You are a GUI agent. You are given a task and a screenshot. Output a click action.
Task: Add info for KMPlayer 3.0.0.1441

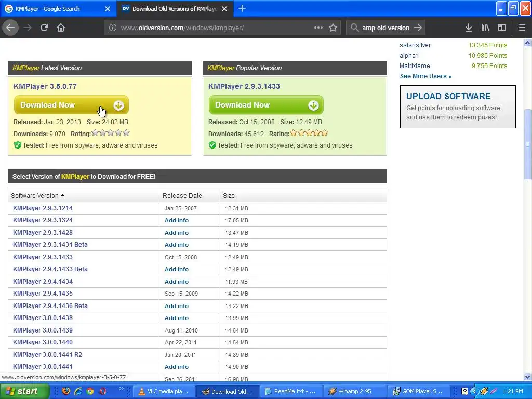point(177,367)
